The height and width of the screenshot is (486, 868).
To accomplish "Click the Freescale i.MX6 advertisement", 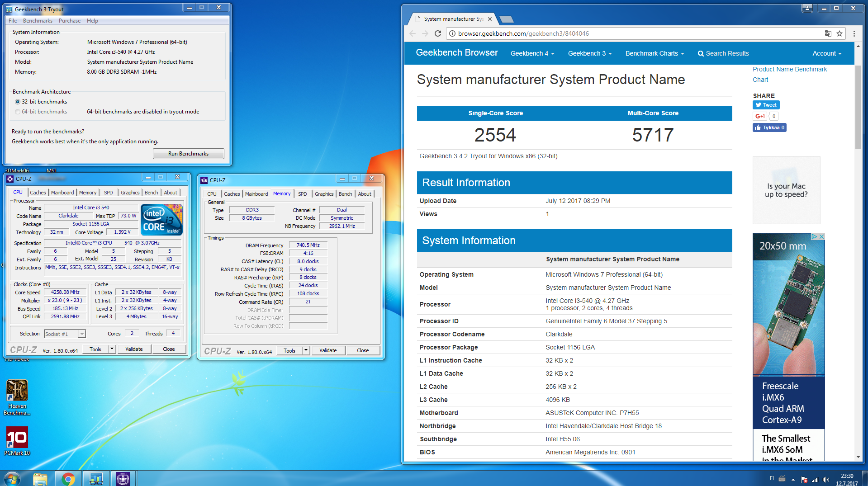I will coord(788,347).
